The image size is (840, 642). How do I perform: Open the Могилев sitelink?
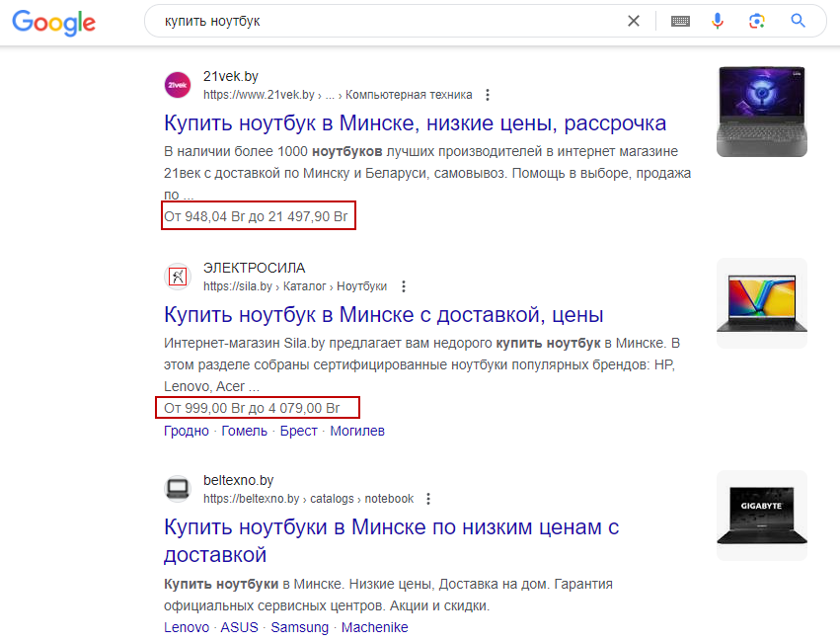point(357,431)
